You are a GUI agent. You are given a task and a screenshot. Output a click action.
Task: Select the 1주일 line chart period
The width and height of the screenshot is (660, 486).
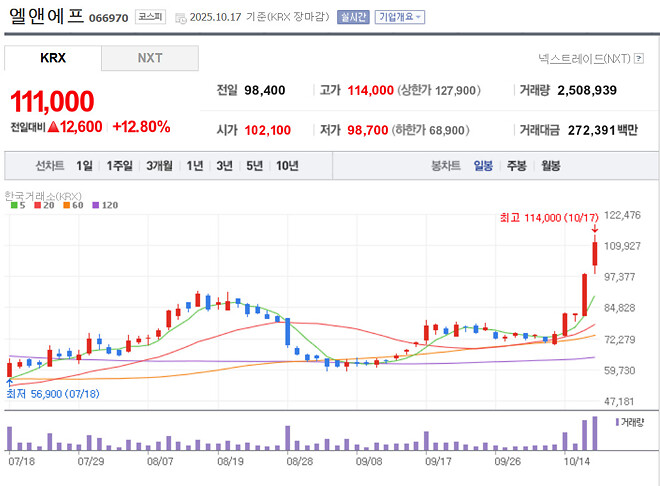[120, 166]
